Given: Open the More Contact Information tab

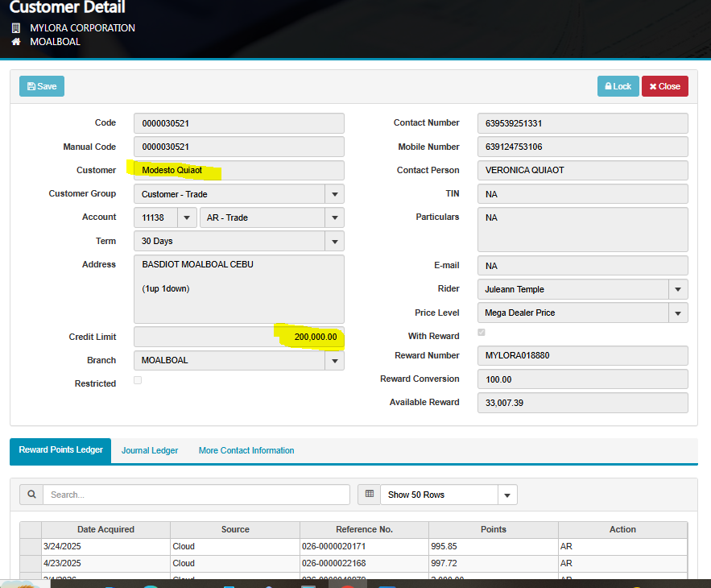Looking at the screenshot, I should pos(246,451).
